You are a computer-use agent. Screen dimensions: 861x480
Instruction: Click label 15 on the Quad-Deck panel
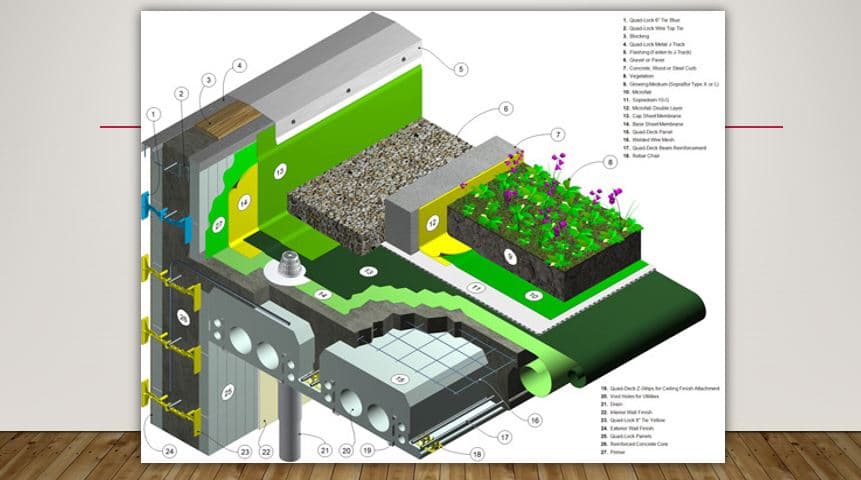pos(400,379)
